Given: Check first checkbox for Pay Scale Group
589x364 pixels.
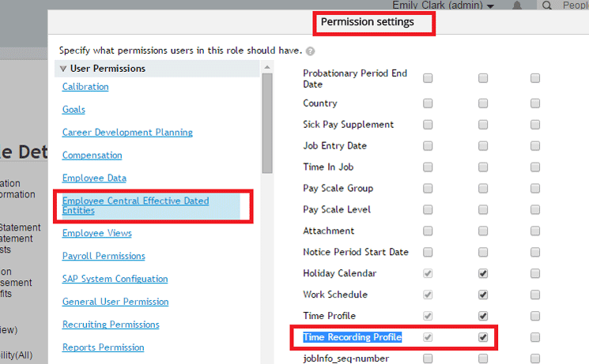Looking at the screenshot, I should tap(428, 189).
